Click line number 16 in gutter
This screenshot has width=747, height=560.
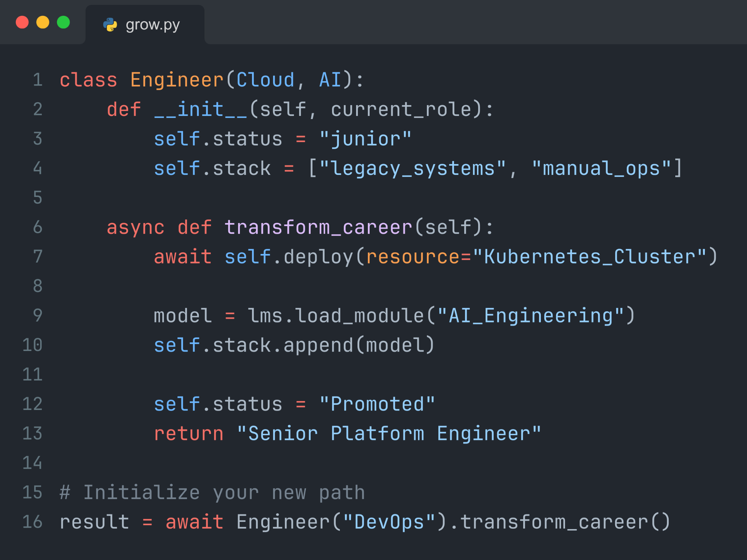click(x=32, y=522)
